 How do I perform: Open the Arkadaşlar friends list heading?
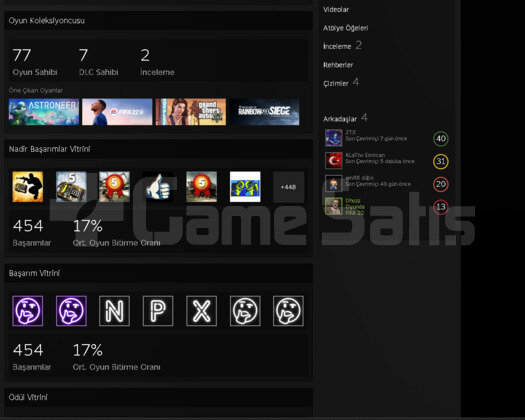(x=345, y=118)
